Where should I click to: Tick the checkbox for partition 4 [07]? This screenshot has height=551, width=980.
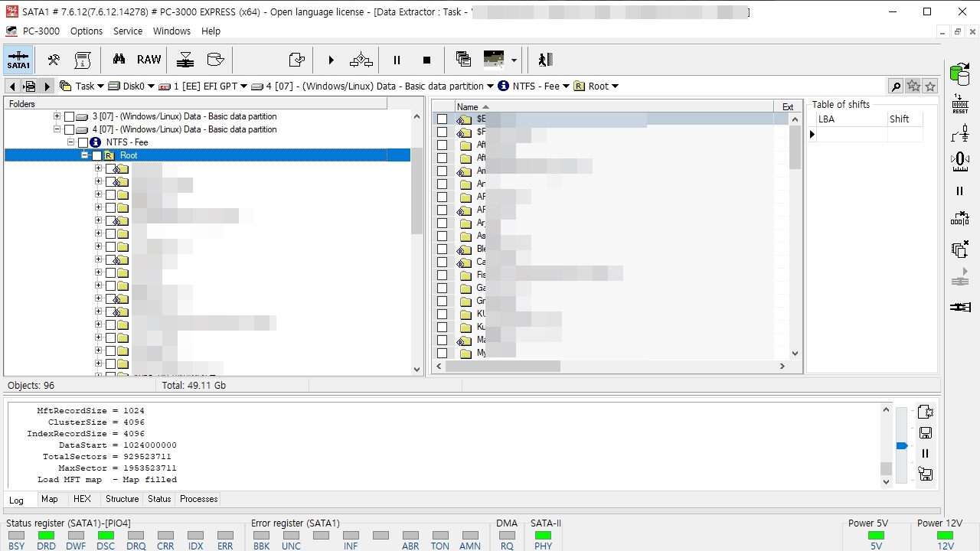69,129
